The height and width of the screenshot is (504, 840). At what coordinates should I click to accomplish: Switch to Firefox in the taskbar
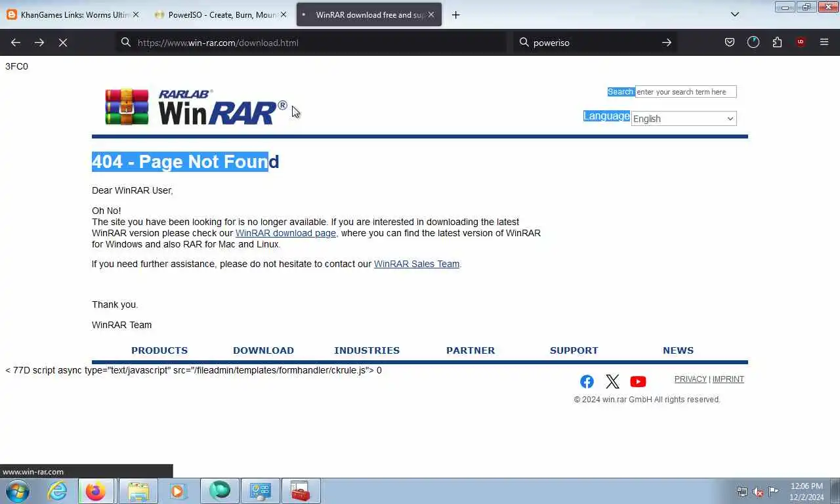pyautogui.click(x=96, y=491)
